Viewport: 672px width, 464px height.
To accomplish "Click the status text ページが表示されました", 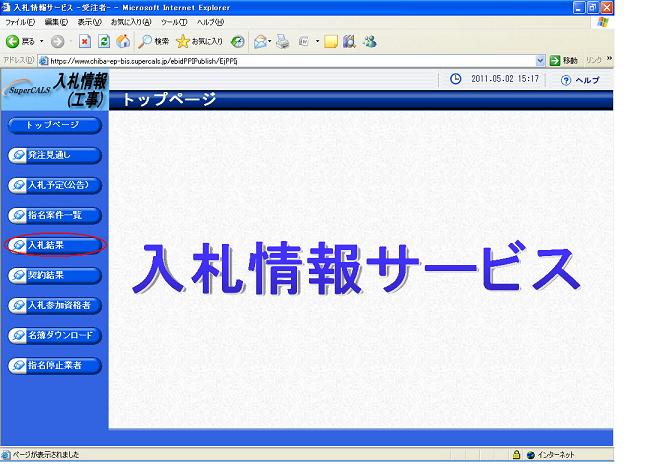I will pos(46,455).
